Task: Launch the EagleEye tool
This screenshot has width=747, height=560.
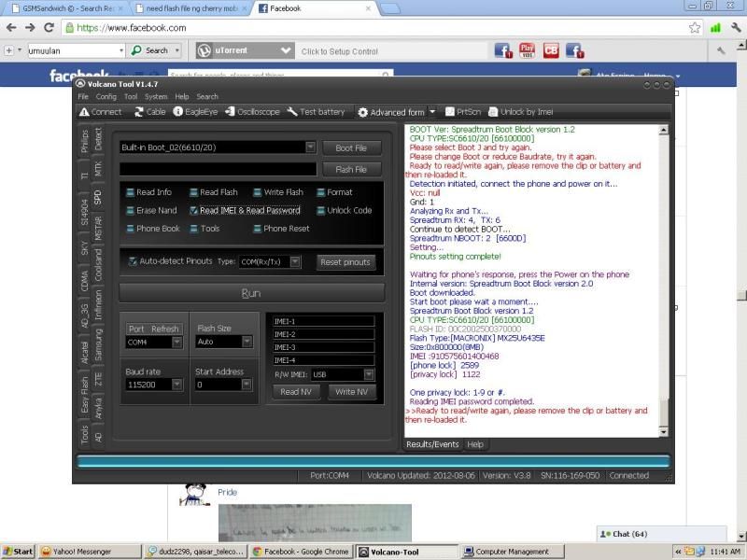Action: (x=178, y=112)
